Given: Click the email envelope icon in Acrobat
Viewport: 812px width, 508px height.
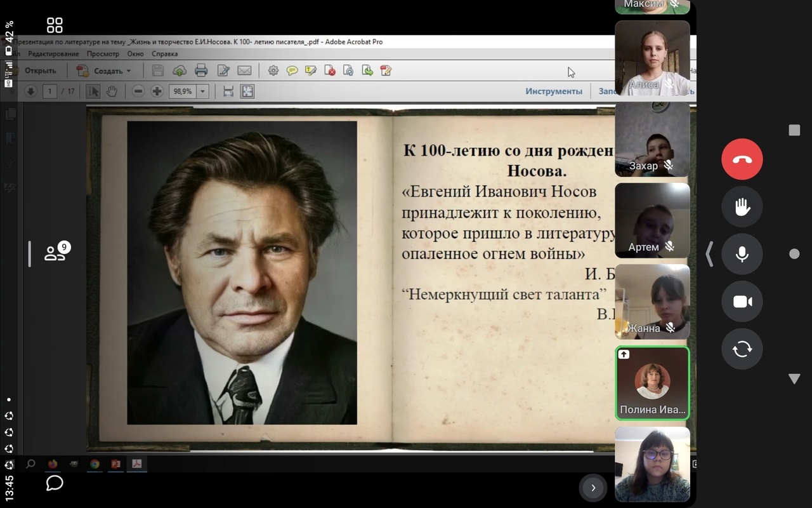Looking at the screenshot, I should point(244,70).
